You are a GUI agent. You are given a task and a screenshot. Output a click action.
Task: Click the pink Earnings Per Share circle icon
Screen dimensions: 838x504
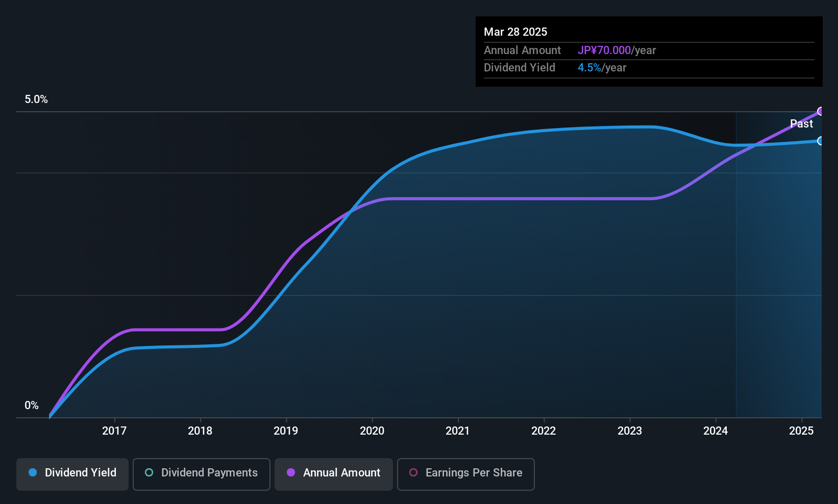(x=413, y=473)
